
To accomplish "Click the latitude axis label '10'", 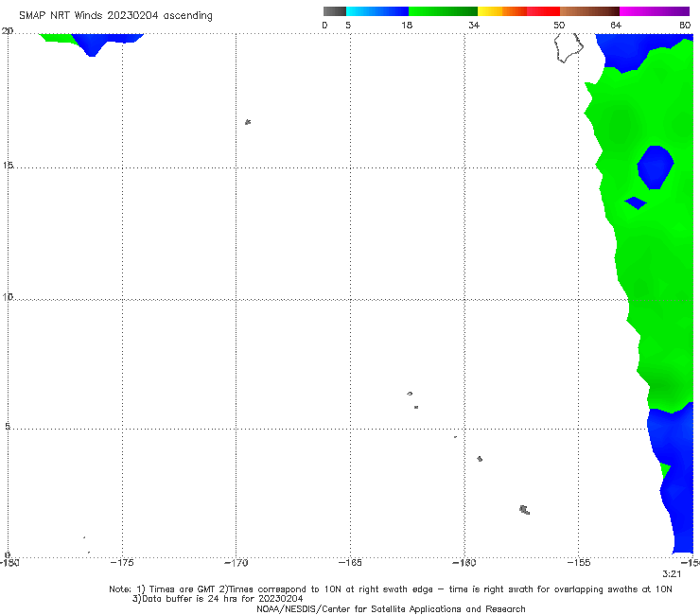I will coord(8,296).
